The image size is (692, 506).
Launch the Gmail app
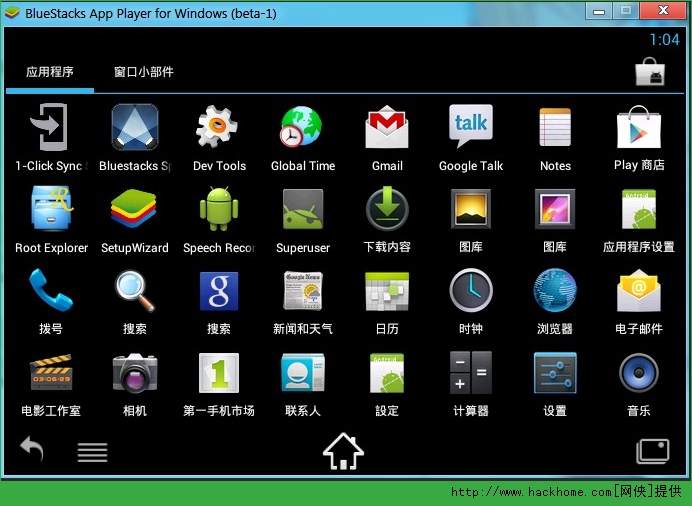tap(387, 127)
